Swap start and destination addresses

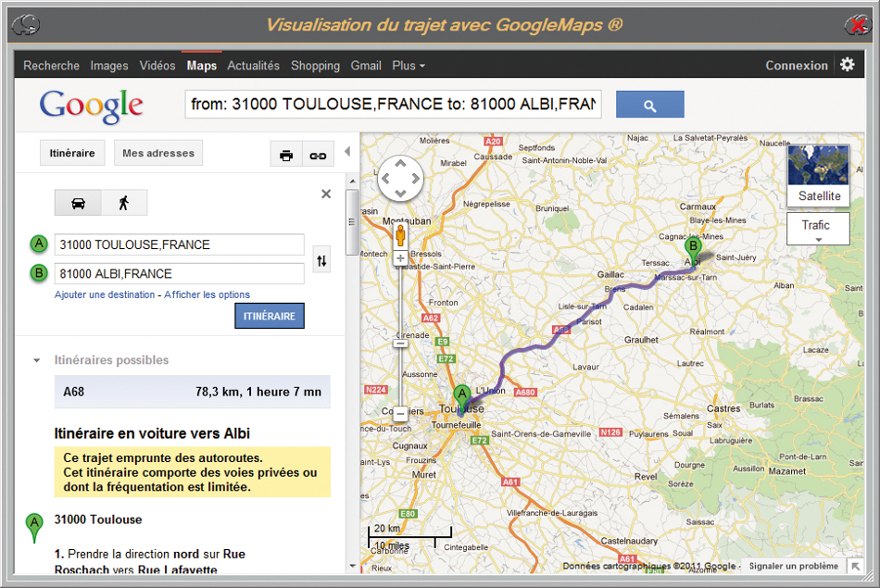coord(321,260)
